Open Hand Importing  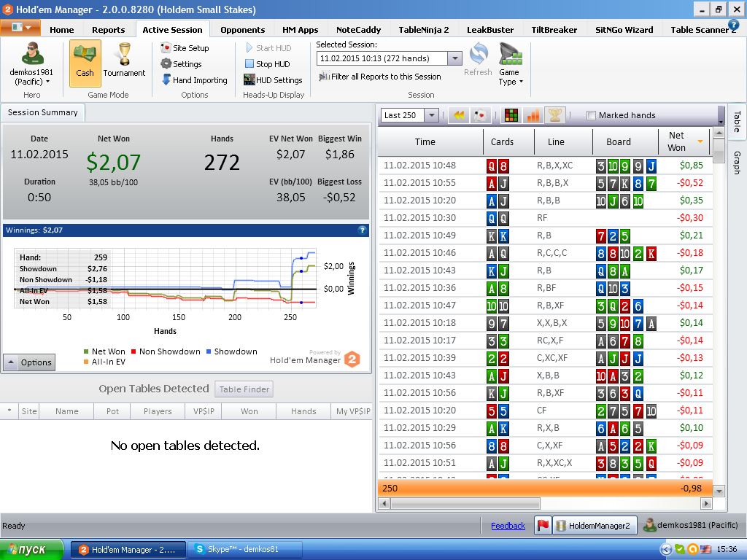point(194,80)
